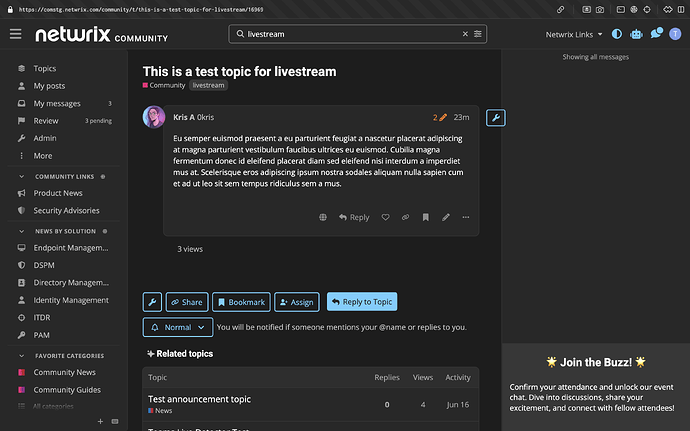
Task: Open the Community category badge
Action: (x=164, y=85)
